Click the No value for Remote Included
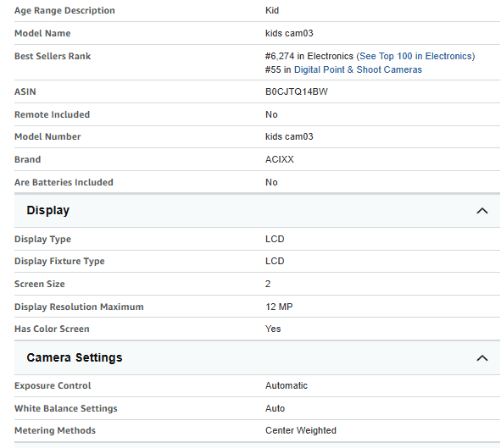Viewport: 501px width, 448px height. coord(271,114)
